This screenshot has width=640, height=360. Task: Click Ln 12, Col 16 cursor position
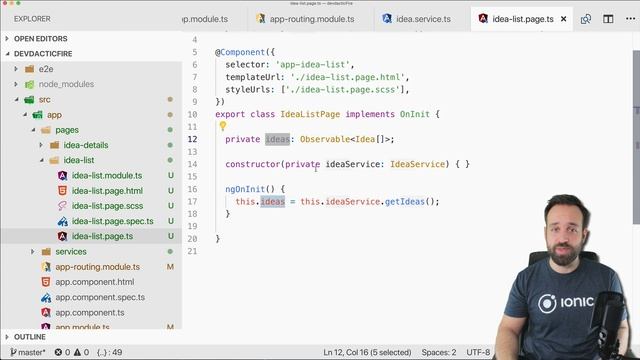coord(367,352)
